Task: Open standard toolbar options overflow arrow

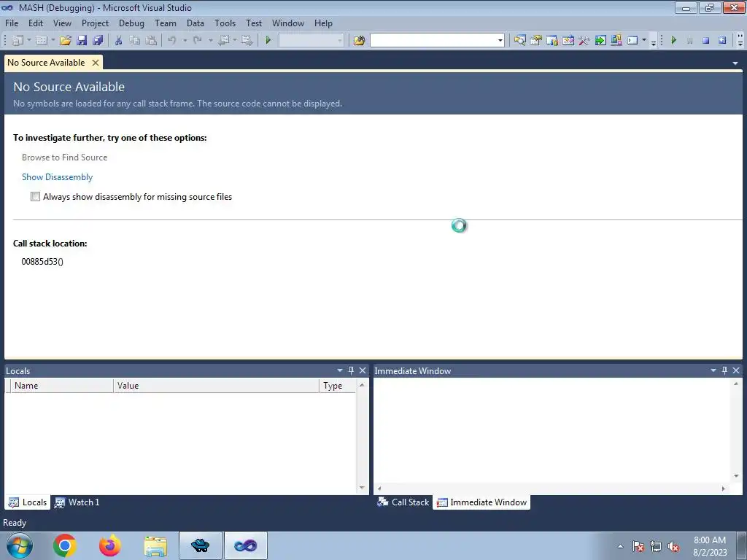Action: click(653, 42)
